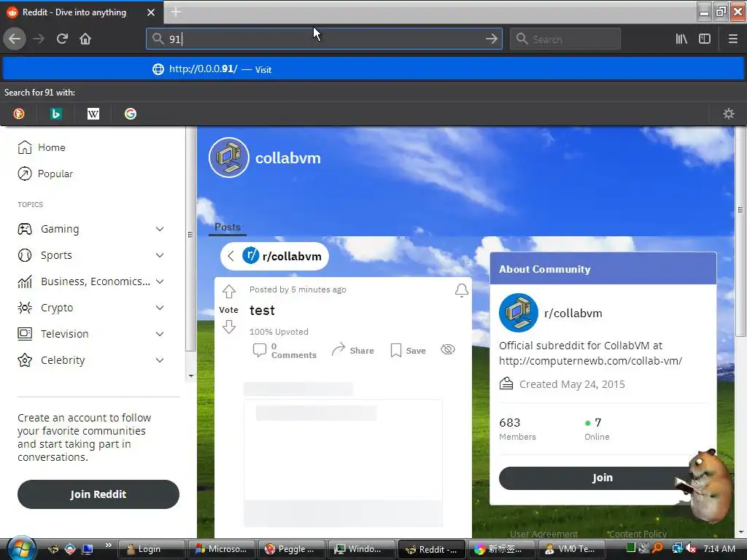Go back with the browser back arrow
This screenshot has width=747, height=560.
pyautogui.click(x=15, y=39)
